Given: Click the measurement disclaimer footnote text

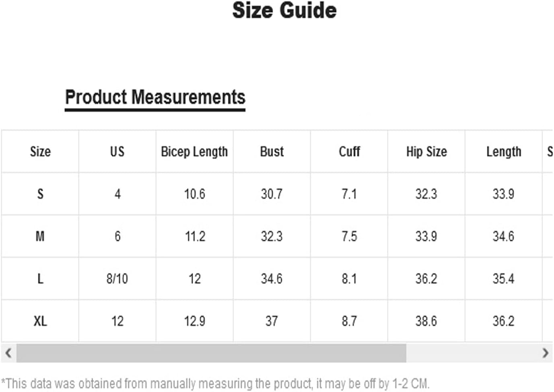Looking at the screenshot, I should point(215,384).
